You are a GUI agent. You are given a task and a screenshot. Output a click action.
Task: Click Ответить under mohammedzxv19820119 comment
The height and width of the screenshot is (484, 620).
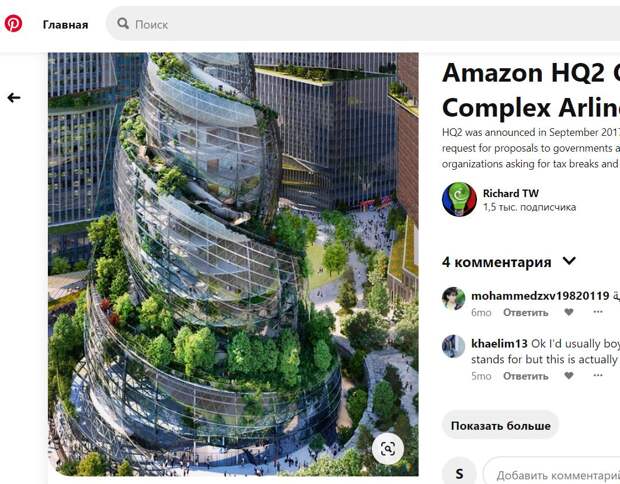tap(525, 312)
